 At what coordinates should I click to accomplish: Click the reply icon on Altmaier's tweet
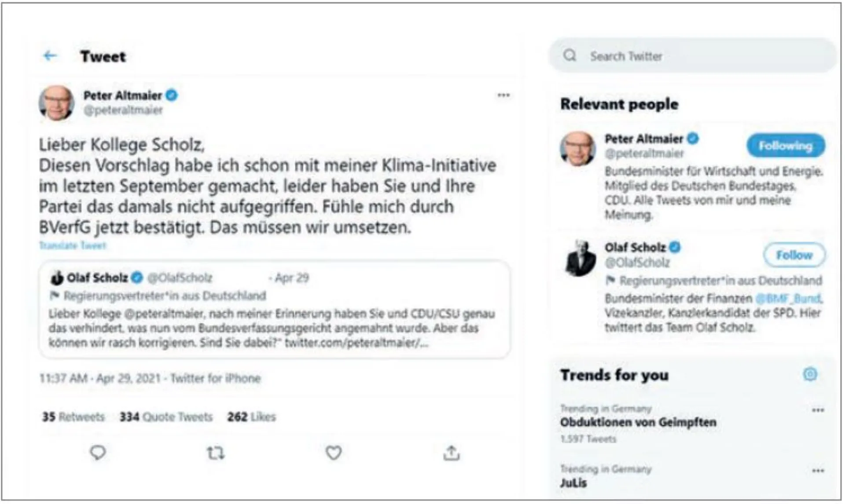coord(98,452)
